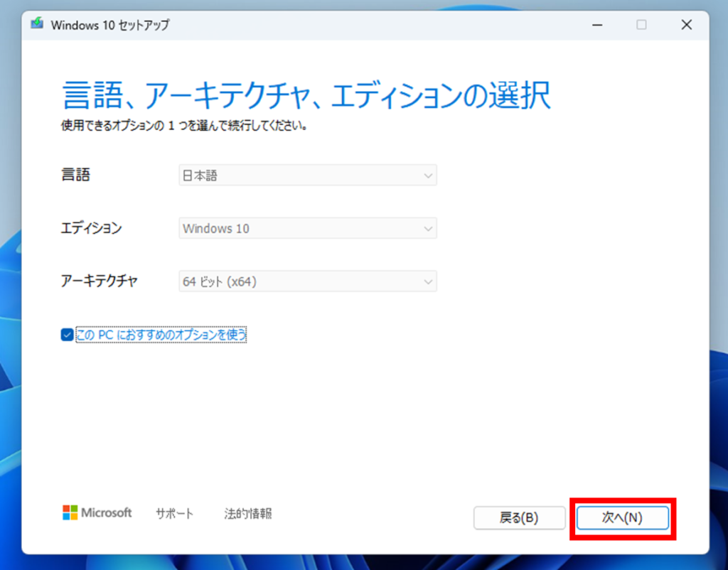The width and height of the screenshot is (728, 570).
Task: Click the 'Windows 10 セットアップ' window title text
Action: (110, 25)
